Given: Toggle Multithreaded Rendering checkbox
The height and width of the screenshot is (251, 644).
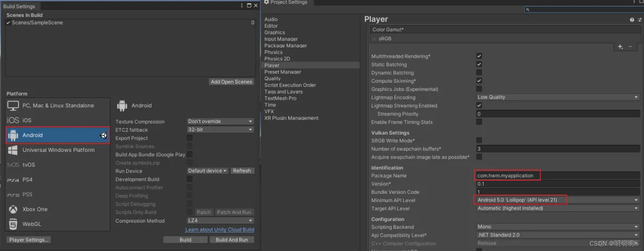Looking at the screenshot, I should tap(479, 56).
